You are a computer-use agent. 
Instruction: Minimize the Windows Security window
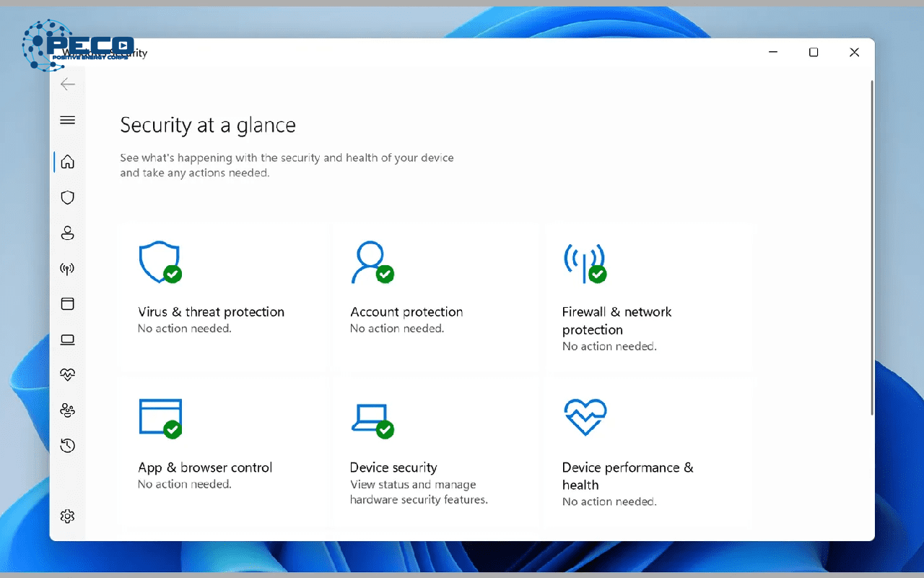coord(773,52)
